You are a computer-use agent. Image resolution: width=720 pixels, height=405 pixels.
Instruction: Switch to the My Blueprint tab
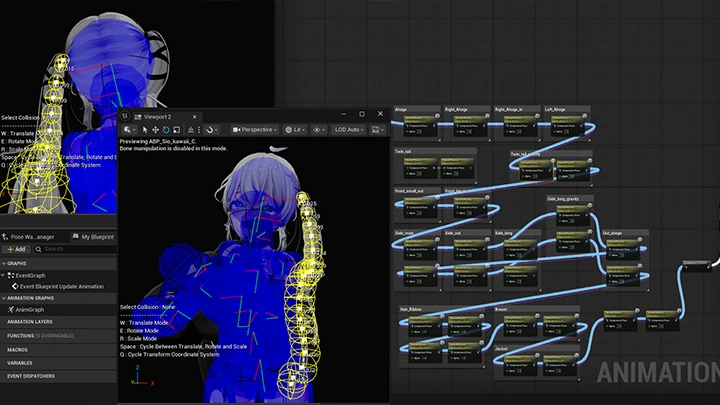93,237
